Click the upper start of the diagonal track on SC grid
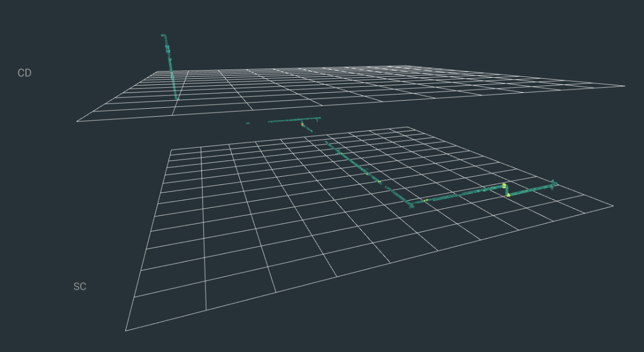Image resolution: width=644 pixels, height=352 pixels. pyautogui.click(x=326, y=142)
